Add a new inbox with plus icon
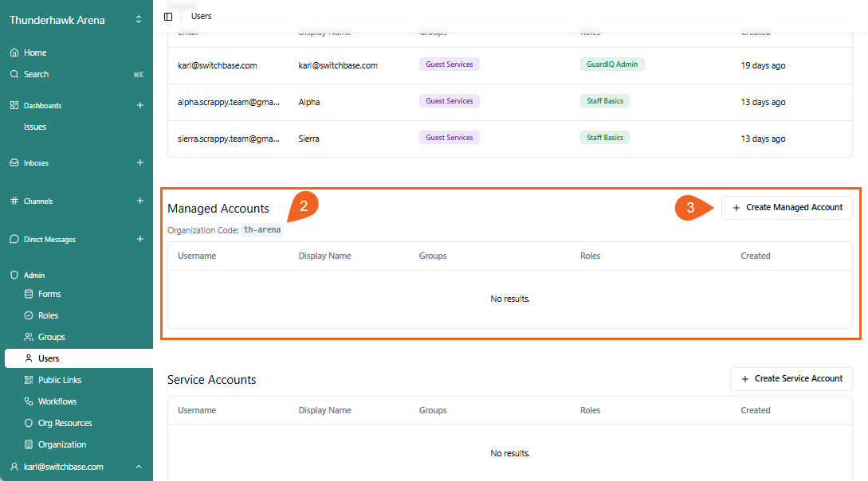 click(140, 162)
